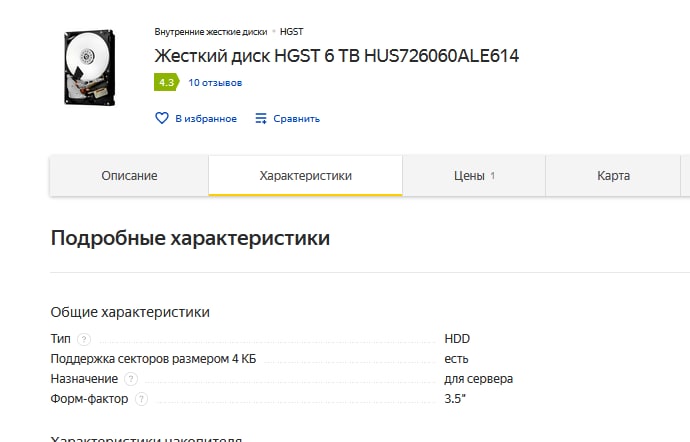
Task: Click the help icon next to Тип
Action: tap(84, 339)
